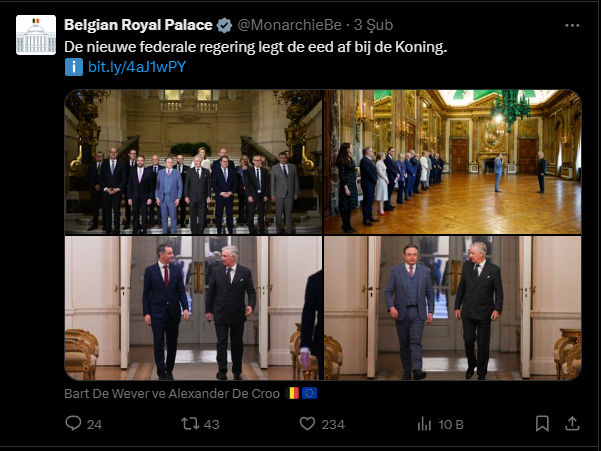Screen dimensions: 601x451
Task: Open the group photo of the government
Action: (194, 161)
